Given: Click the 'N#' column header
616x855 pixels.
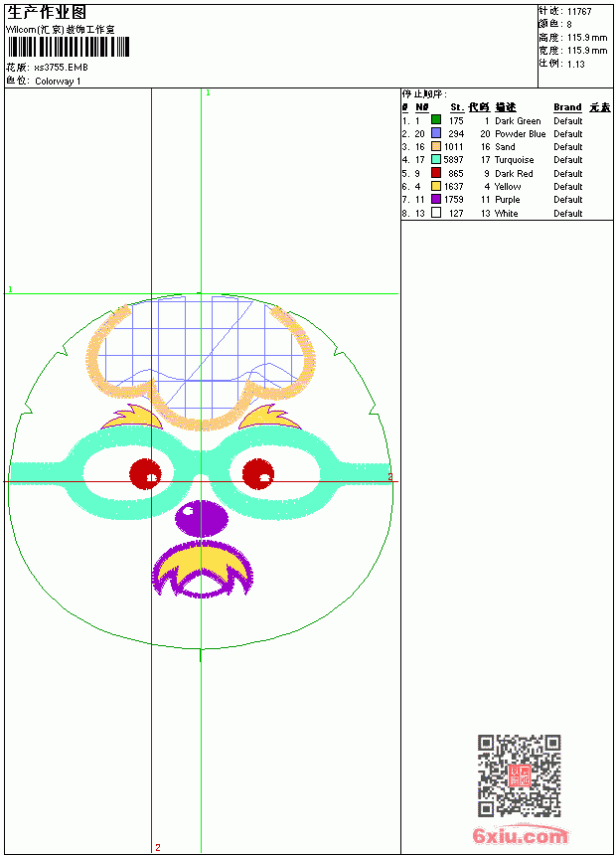Looking at the screenshot, I should point(422,107).
